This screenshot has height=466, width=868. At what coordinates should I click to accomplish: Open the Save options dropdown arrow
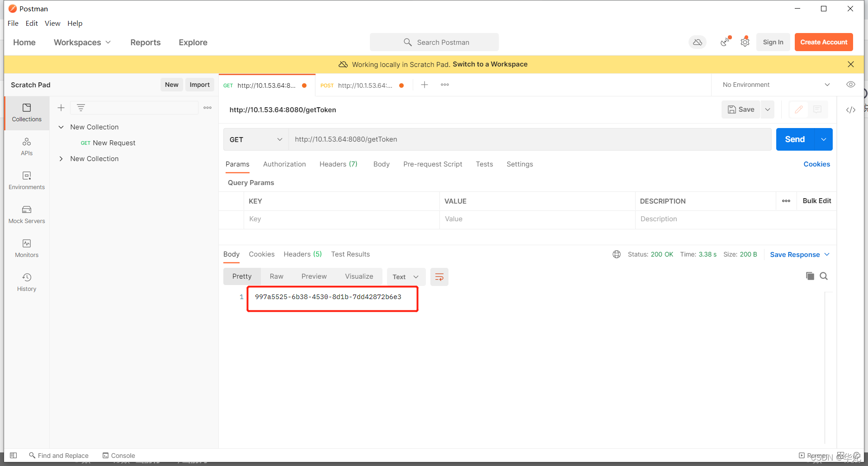point(768,109)
